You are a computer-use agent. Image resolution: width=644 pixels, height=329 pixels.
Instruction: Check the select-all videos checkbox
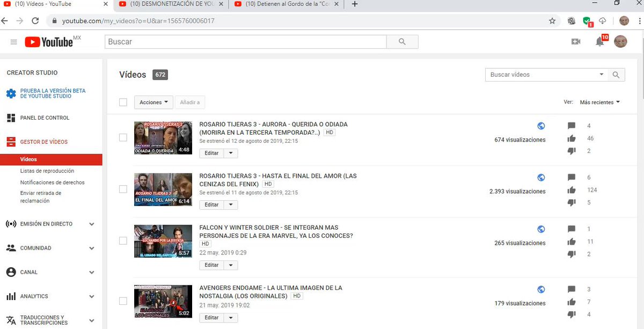tap(123, 102)
